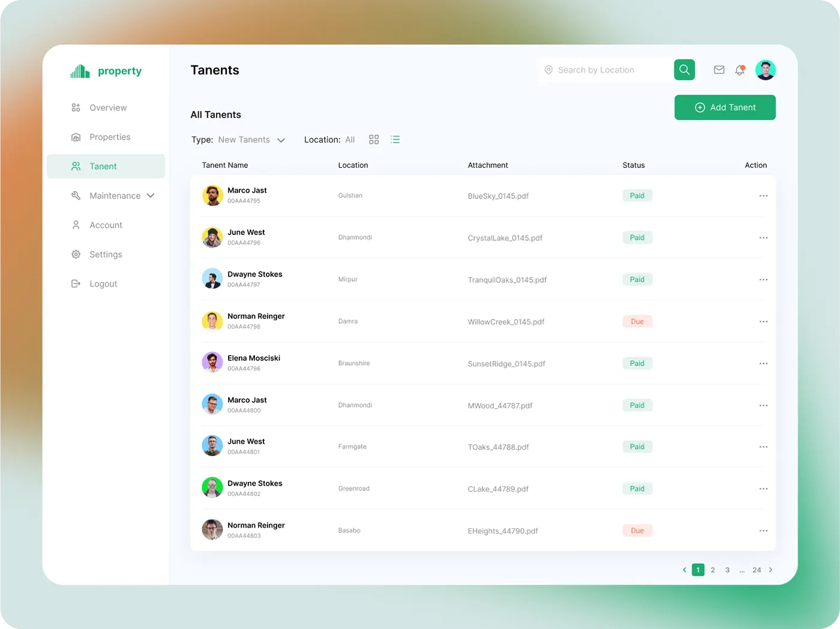
Task: Open WillowCreek_0145.pdf attachment
Action: 506,322
